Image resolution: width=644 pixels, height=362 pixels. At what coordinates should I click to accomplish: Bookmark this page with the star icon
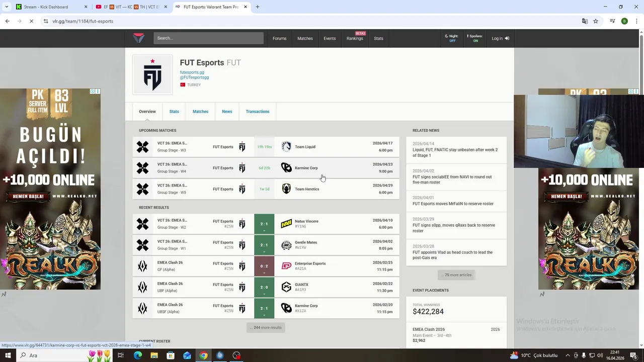(596, 21)
